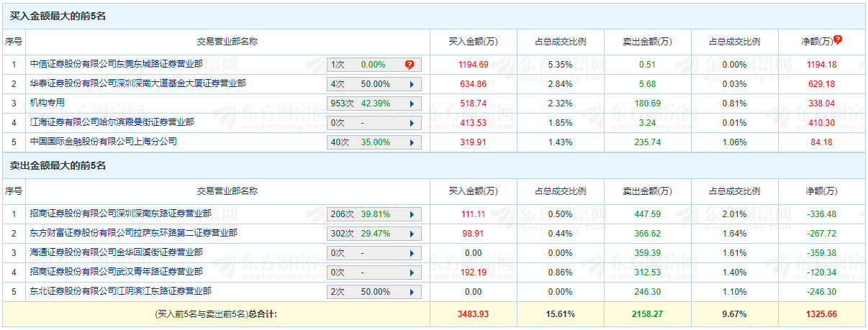The width and height of the screenshot is (868, 330).
Task: Click buy amount 518.74 for 机构专用
Action: pos(474,104)
